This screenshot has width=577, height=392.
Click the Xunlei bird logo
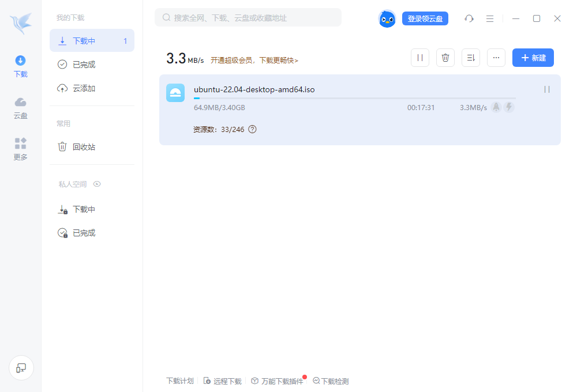point(21,24)
